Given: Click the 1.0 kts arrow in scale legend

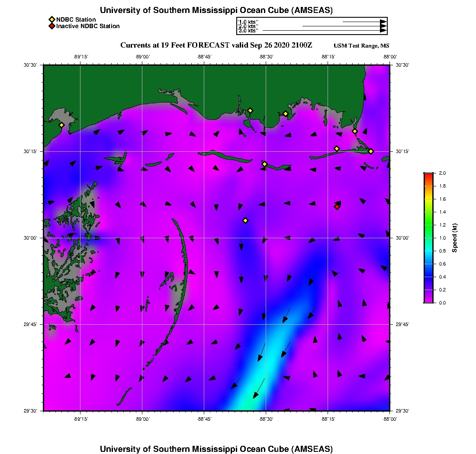Looking at the screenshot, I should 364,22.
